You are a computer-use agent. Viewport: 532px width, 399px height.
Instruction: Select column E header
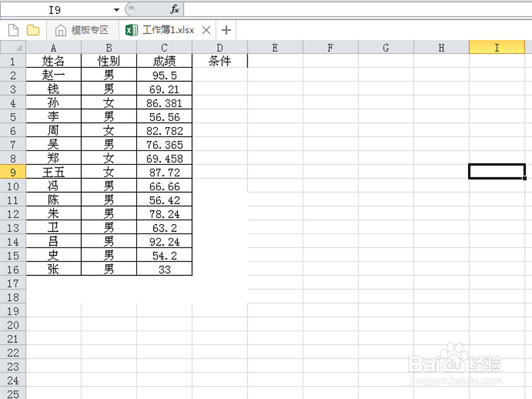[x=275, y=47]
